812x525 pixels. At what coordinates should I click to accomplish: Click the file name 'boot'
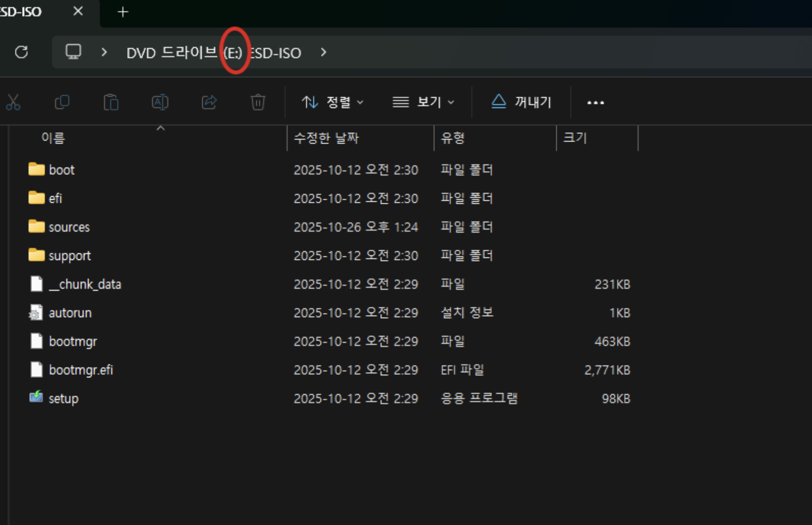pyautogui.click(x=62, y=170)
